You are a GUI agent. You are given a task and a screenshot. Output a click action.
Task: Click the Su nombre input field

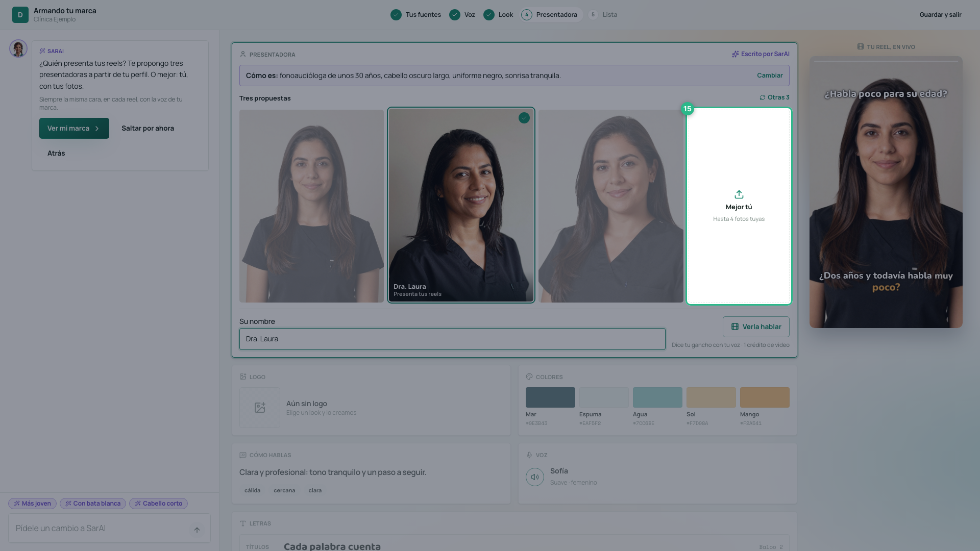tap(452, 339)
